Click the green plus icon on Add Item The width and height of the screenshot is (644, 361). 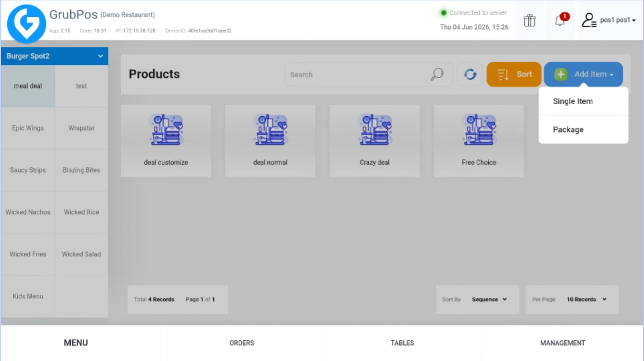[561, 74]
